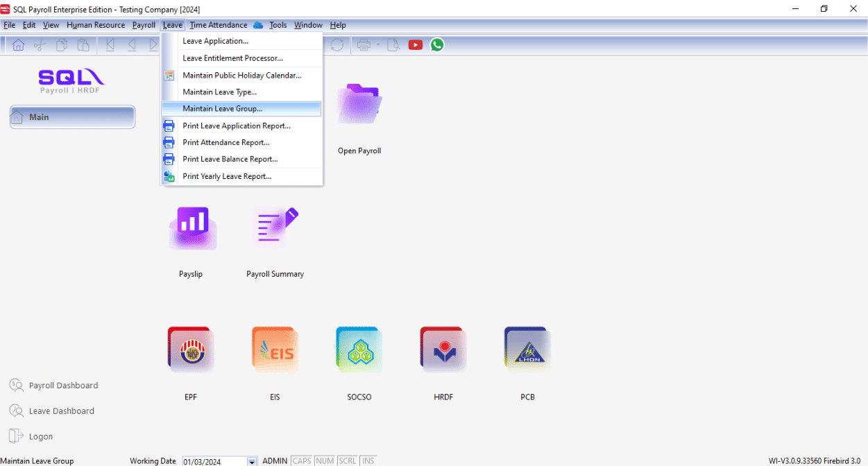Click the Open Payroll folder icon
The width and height of the screenshot is (868, 466).
(x=359, y=105)
